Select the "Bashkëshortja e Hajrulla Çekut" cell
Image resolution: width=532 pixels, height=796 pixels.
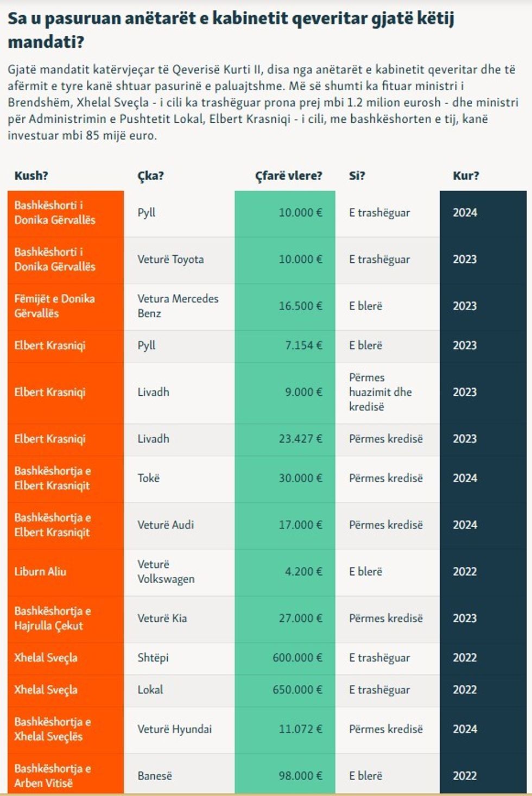(x=53, y=618)
